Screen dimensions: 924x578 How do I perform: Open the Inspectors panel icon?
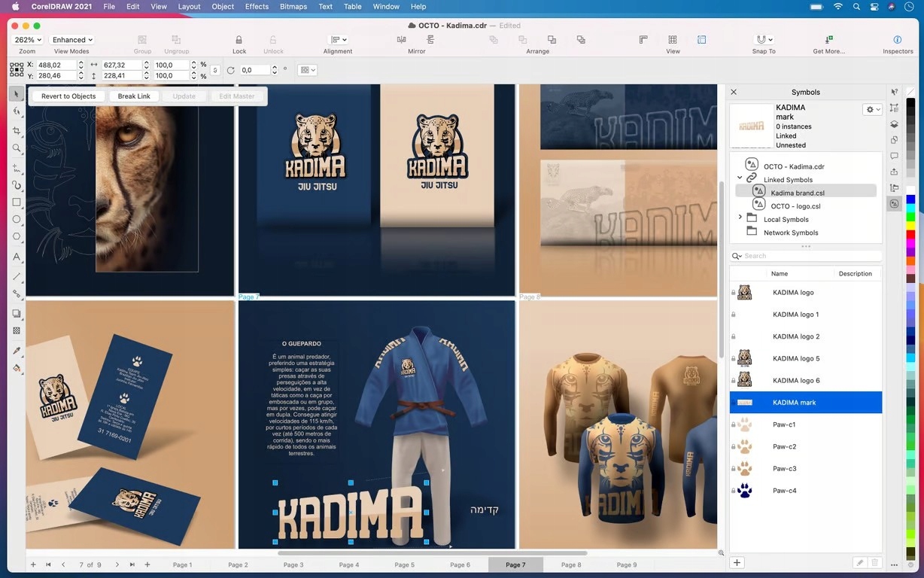tap(897, 40)
